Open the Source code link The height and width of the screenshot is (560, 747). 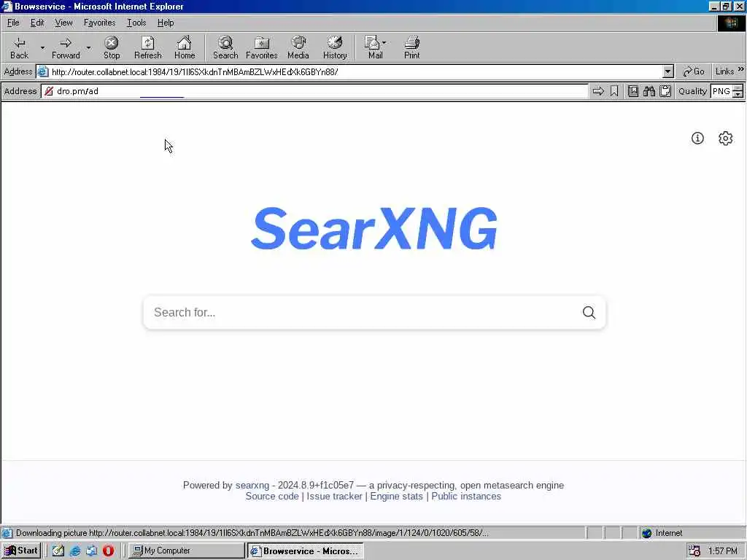coord(272,496)
